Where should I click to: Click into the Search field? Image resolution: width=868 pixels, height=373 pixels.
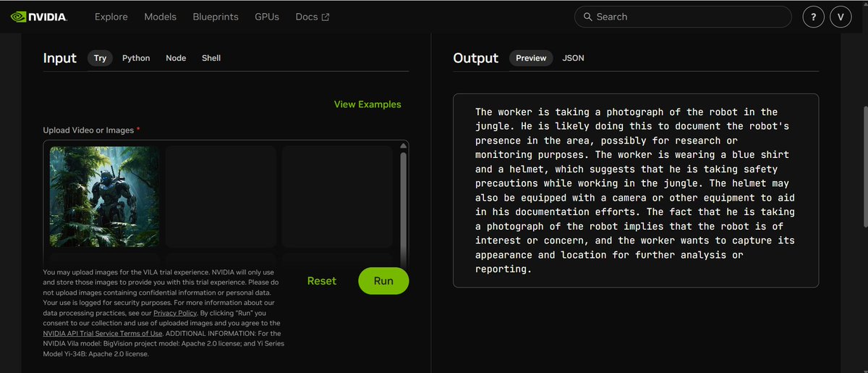tap(683, 17)
